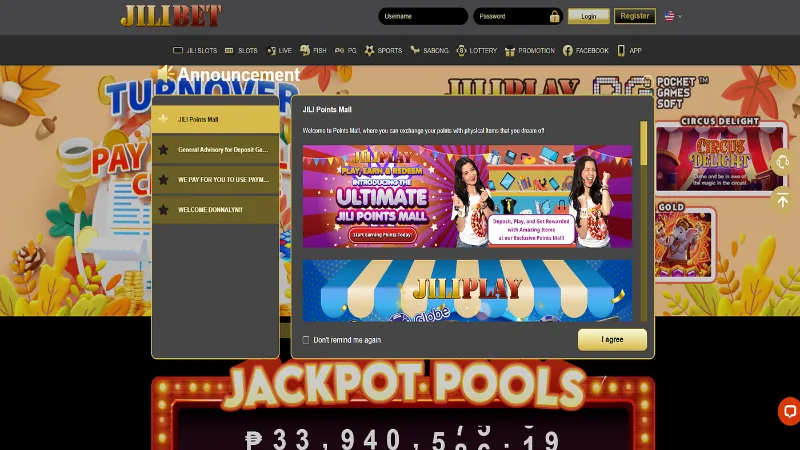Screen dimensions: 800x450
Task: Click the Username input field
Action: (x=423, y=16)
